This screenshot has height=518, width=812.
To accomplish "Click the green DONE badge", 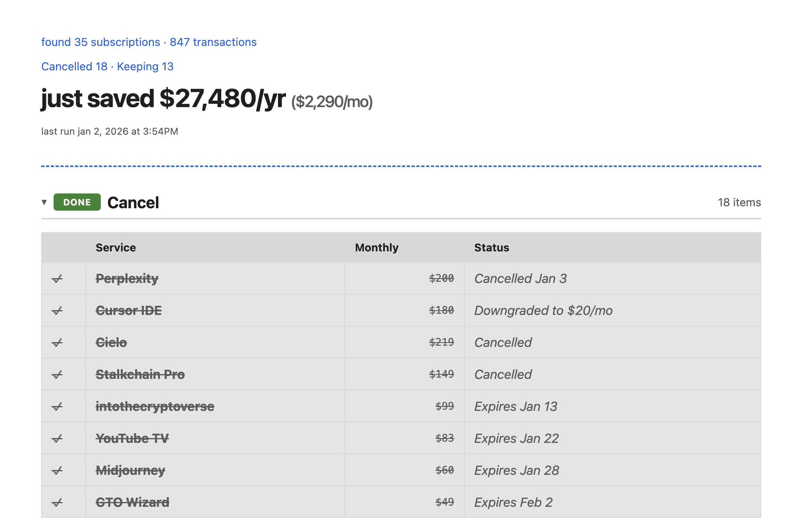I will [77, 202].
